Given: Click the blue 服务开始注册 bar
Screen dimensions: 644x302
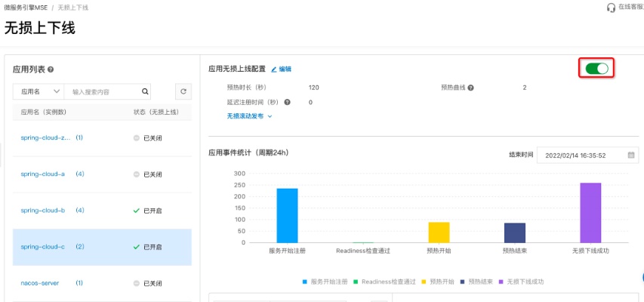Looking at the screenshot, I should click(287, 216).
